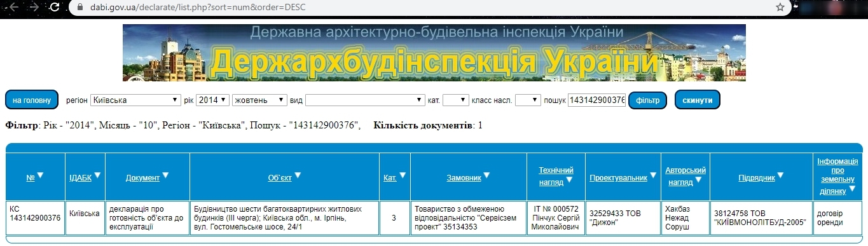Sort by Інформація про земельну ділянку header
The image size is (868, 246).
837,176
